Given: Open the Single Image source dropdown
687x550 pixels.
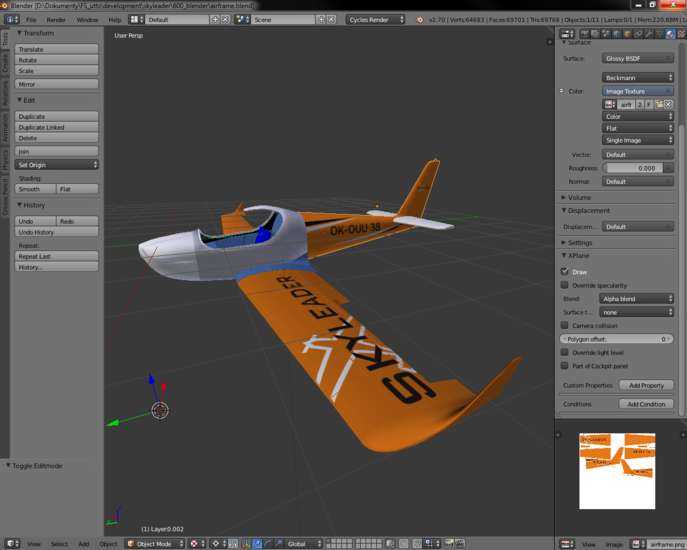Looking at the screenshot, I should (x=637, y=140).
